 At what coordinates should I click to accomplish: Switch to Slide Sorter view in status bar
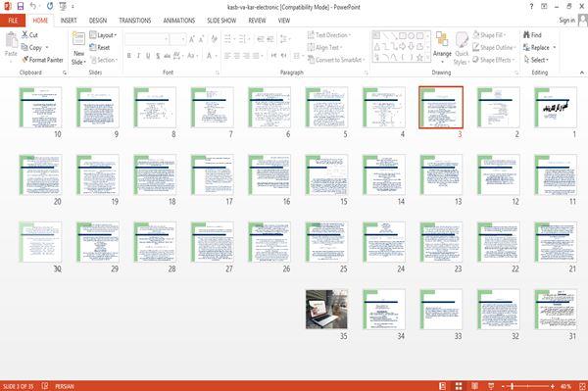pos(459,386)
